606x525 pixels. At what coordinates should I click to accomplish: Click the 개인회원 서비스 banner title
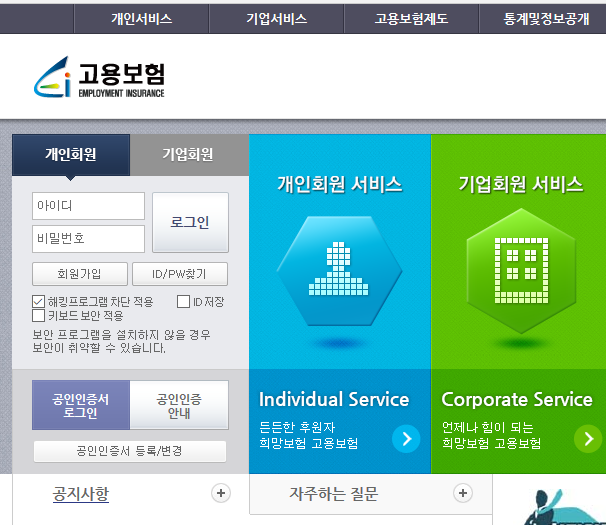click(x=340, y=184)
